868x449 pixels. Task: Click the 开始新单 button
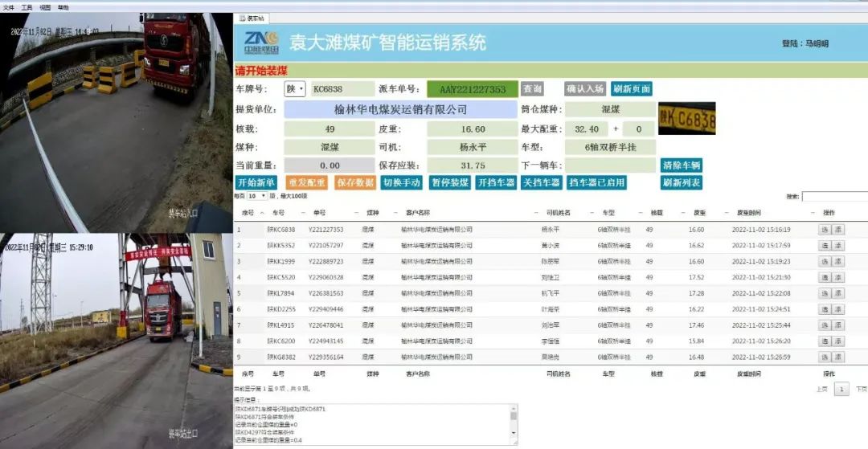coord(256,182)
